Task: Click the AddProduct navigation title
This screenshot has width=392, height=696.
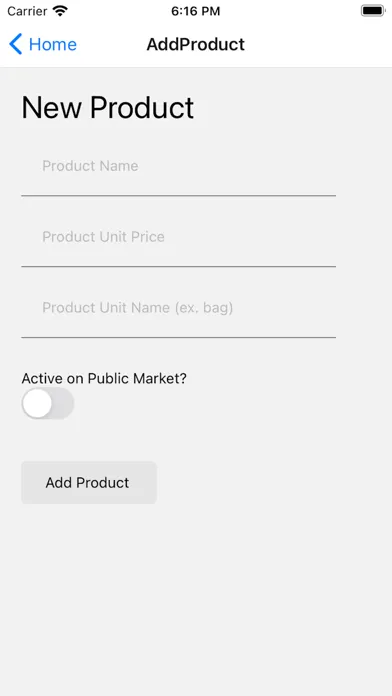Action: (x=196, y=44)
